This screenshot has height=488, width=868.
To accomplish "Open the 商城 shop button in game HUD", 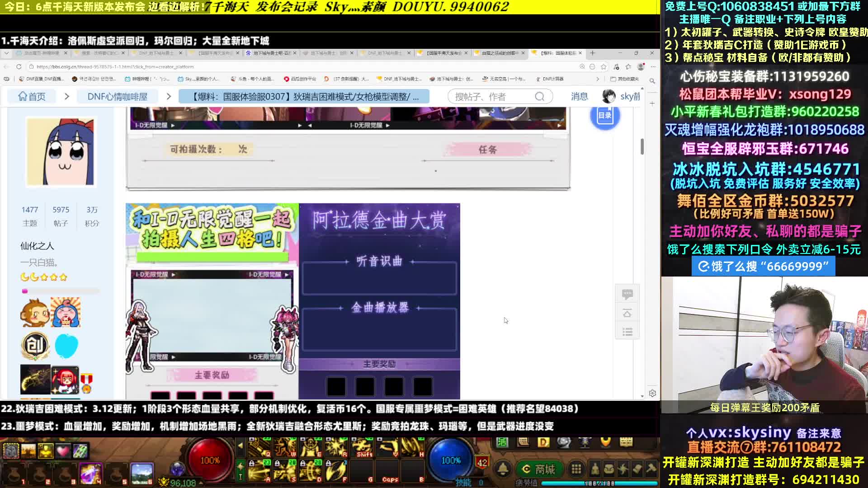I will coord(538,469).
